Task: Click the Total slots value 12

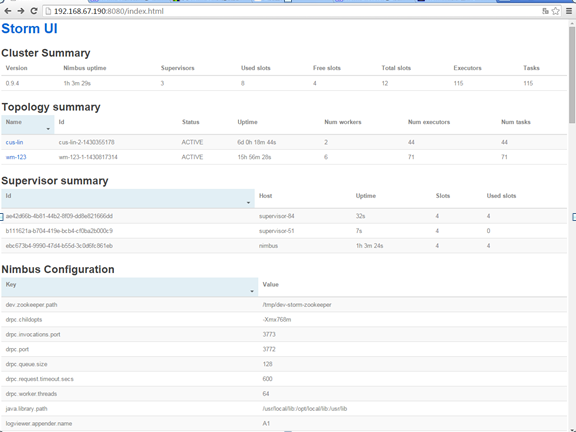Action: coord(385,83)
